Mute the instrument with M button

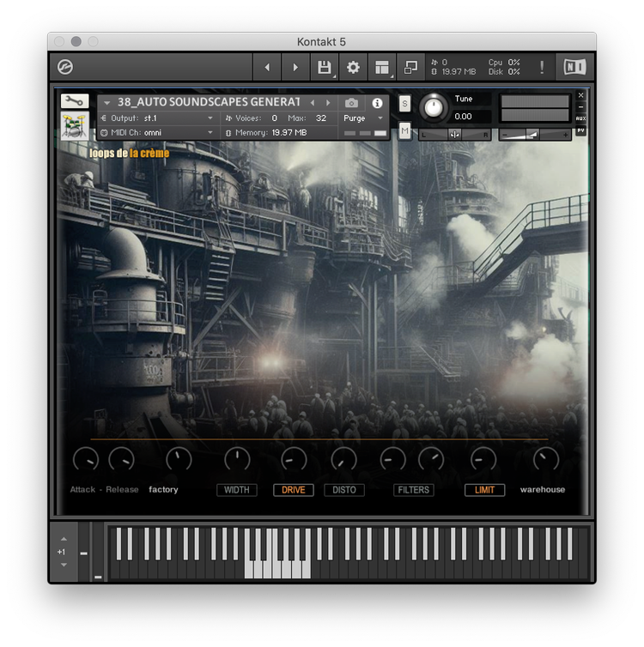pyautogui.click(x=404, y=131)
